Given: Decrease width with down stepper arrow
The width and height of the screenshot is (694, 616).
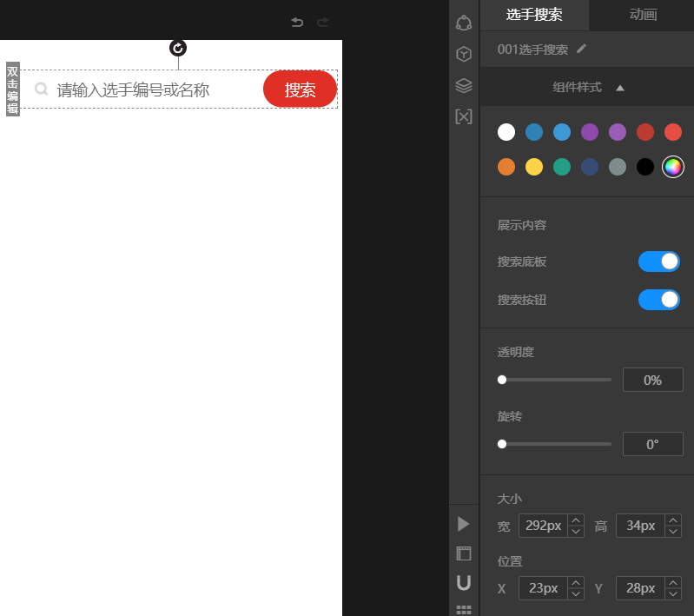Looking at the screenshot, I should (576, 532).
